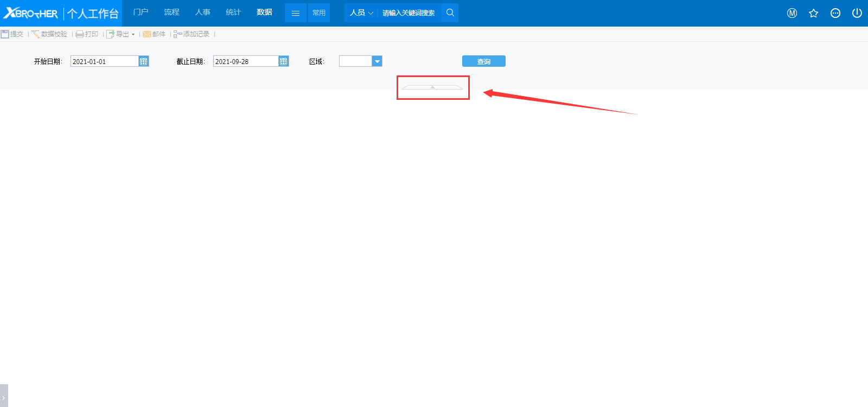Click the 常用 button

click(x=319, y=13)
